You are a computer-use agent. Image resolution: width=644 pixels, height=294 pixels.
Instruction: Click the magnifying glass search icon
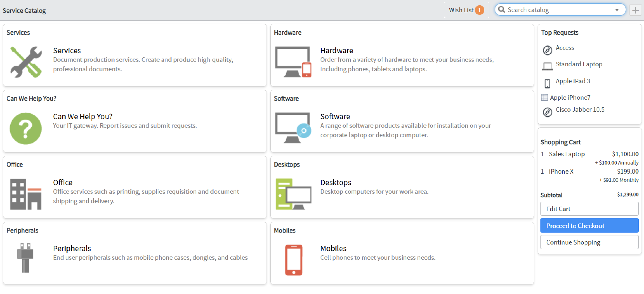(x=501, y=9)
